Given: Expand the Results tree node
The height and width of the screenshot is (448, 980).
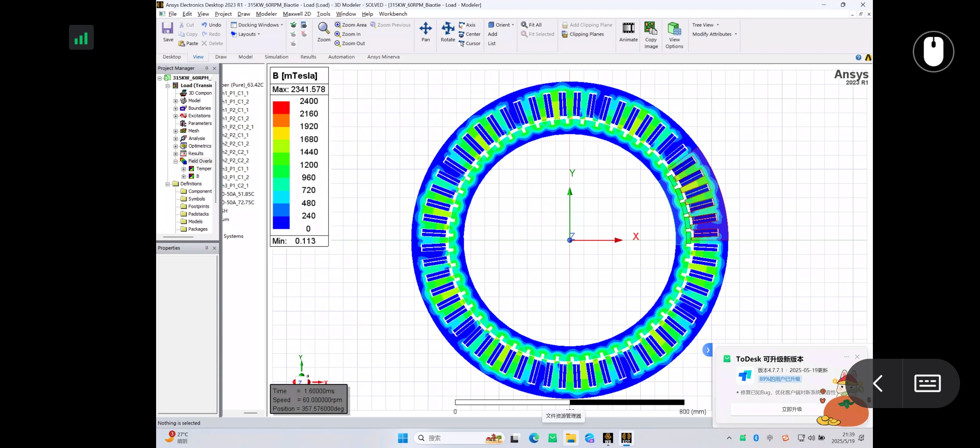Looking at the screenshot, I should 175,154.
